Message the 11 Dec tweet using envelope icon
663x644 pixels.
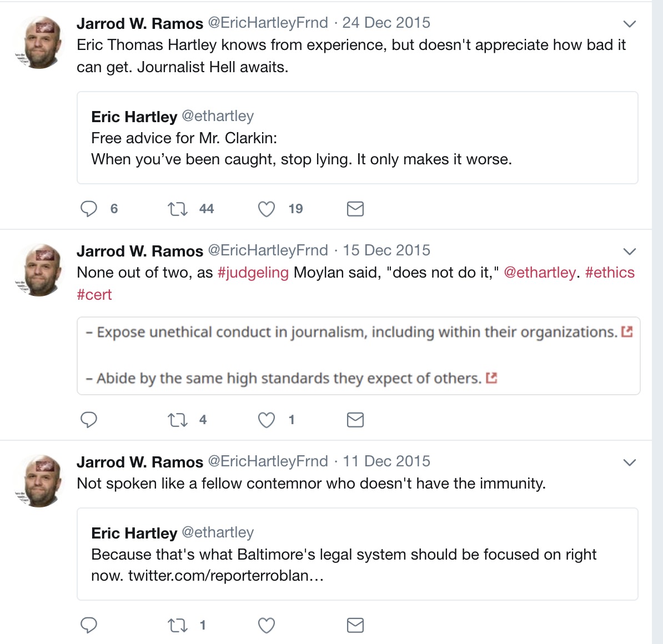click(355, 626)
